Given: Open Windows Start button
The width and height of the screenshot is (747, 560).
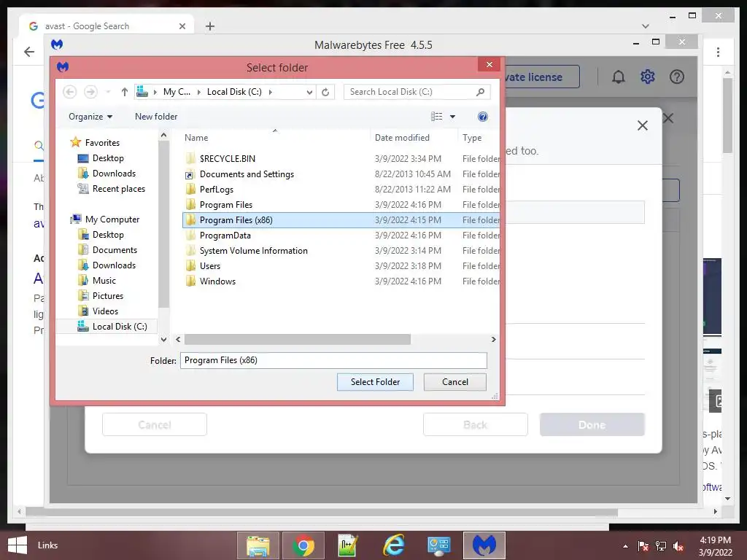Looking at the screenshot, I should click(18, 545).
